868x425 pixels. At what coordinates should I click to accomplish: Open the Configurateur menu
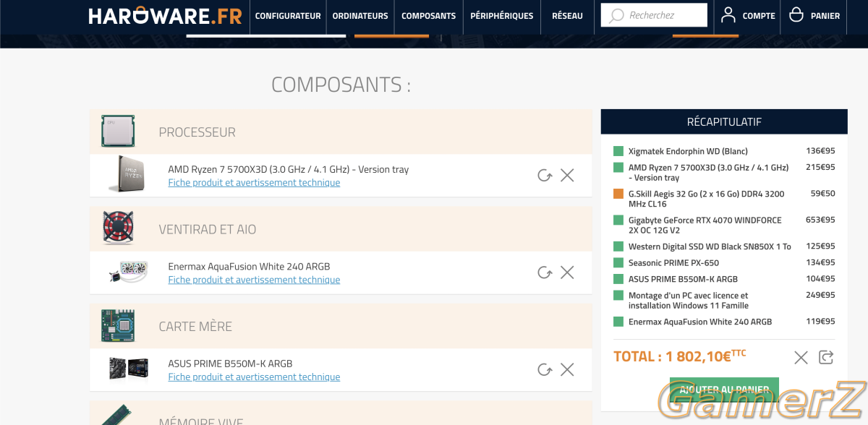coord(288,16)
